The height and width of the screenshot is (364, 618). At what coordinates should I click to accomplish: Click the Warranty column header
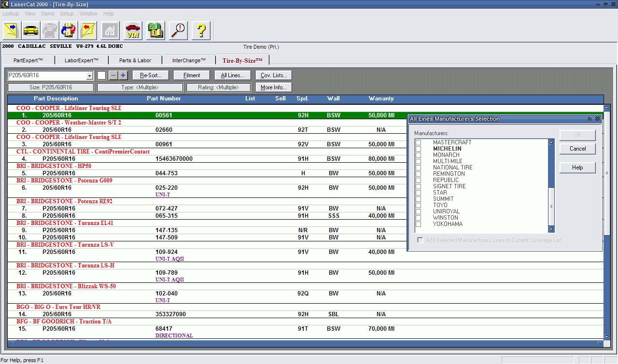[x=381, y=98]
